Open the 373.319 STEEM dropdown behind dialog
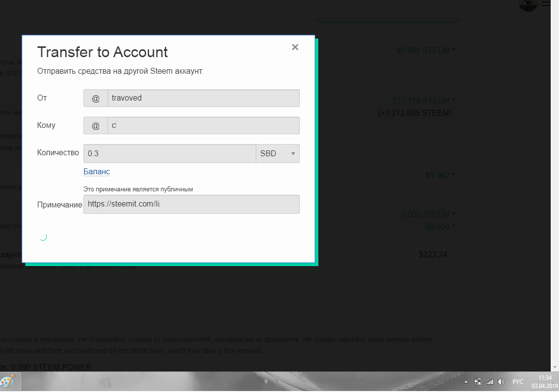Screen dimensions: 559x392 coord(424,101)
